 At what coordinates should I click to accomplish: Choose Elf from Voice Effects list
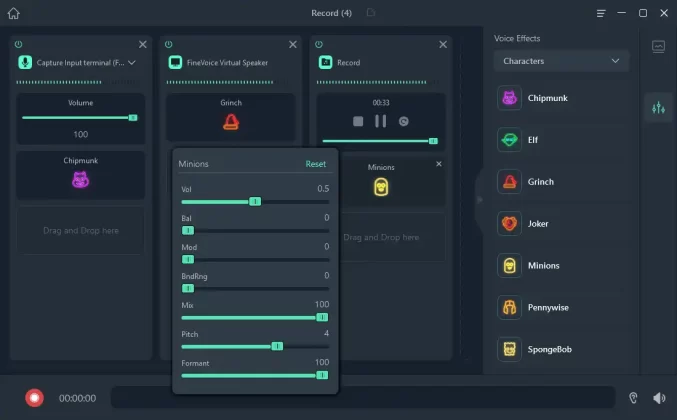561,140
